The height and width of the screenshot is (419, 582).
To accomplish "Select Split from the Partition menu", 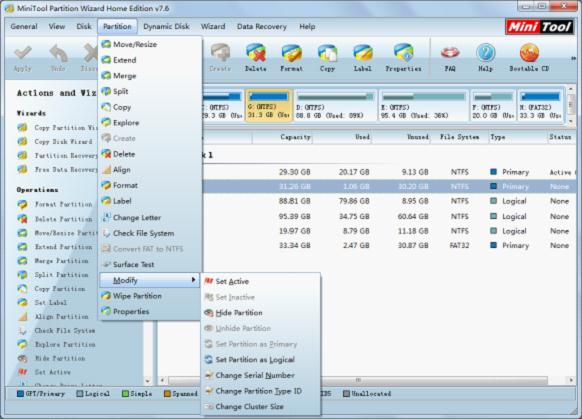I will coord(150,91).
